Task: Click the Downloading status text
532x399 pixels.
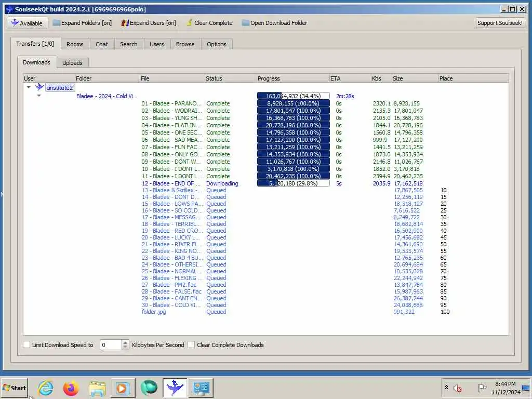Action: click(x=222, y=183)
